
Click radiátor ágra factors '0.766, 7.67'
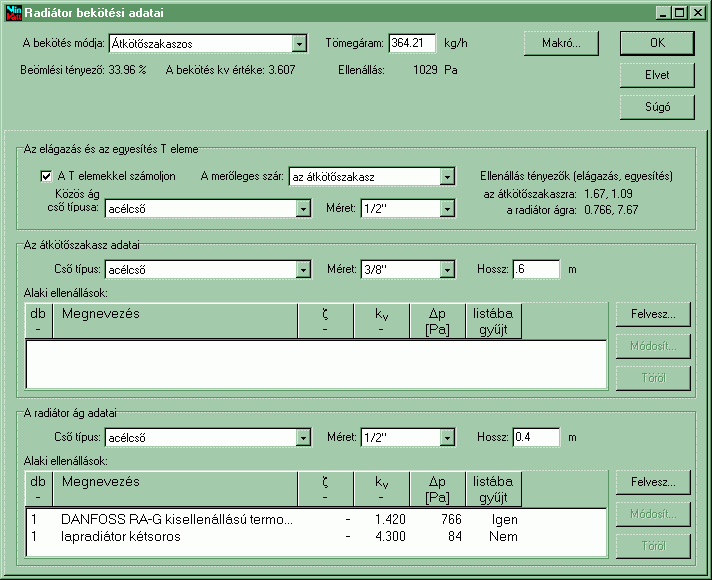[x=611, y=210]
